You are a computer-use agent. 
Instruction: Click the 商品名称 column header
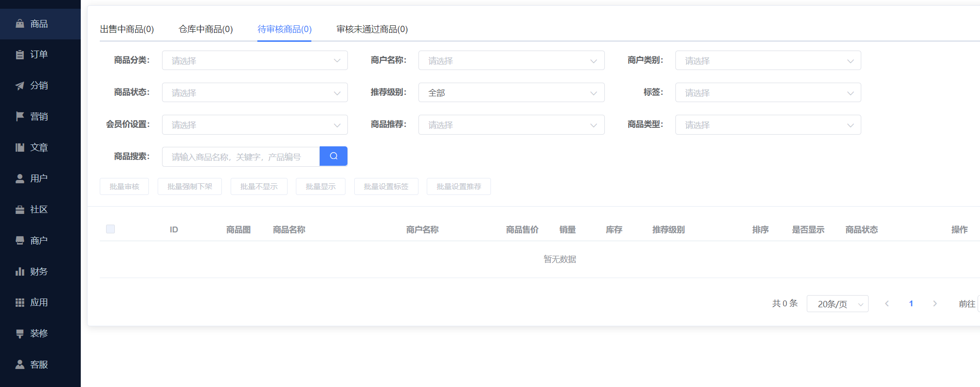click(x=289, y=229)
